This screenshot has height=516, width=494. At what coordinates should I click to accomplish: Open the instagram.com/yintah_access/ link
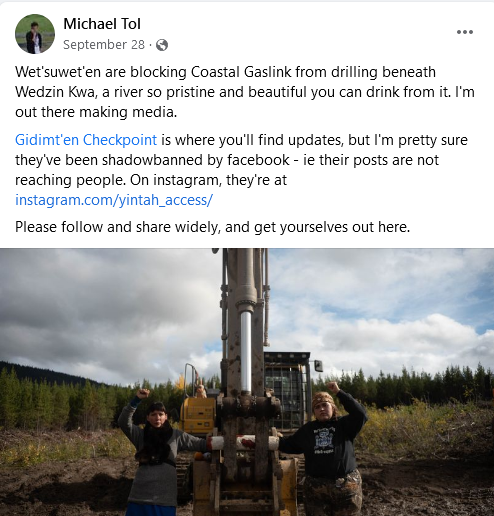pyautogui.click(x=114, y=200)
